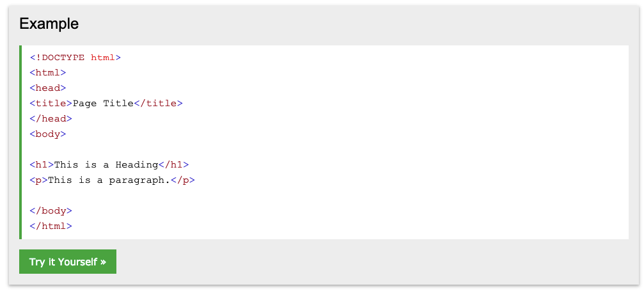Click the opening body tag
The width and height of the screenshot is (644, 291).
coord(47,134)
